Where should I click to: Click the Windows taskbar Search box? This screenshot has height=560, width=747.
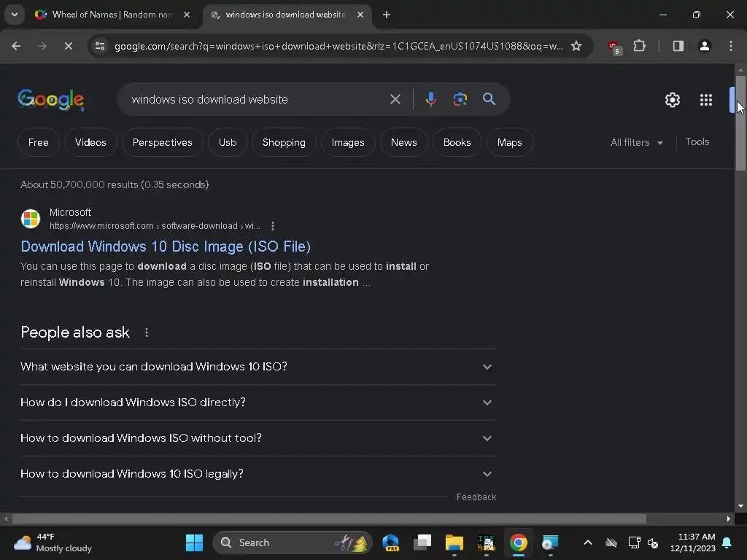pos(293,542)
